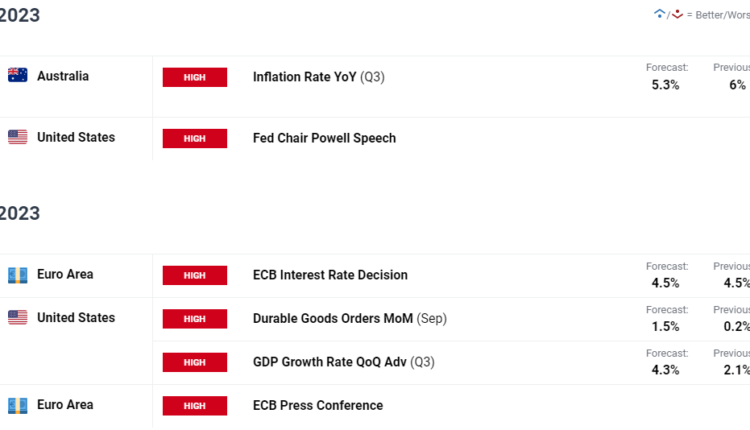Click the United States flag beside Powell Speech

pos(17,138)
